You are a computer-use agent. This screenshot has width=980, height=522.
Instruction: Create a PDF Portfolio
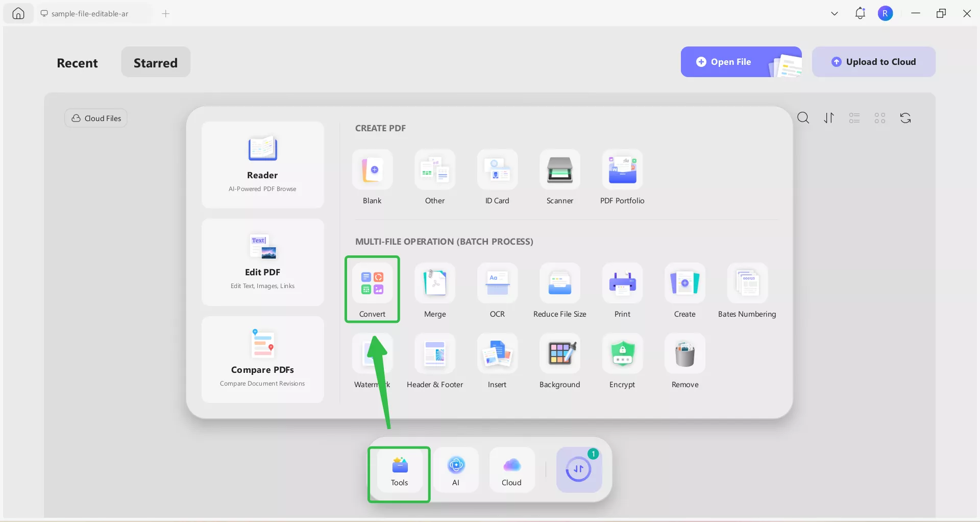622,177
